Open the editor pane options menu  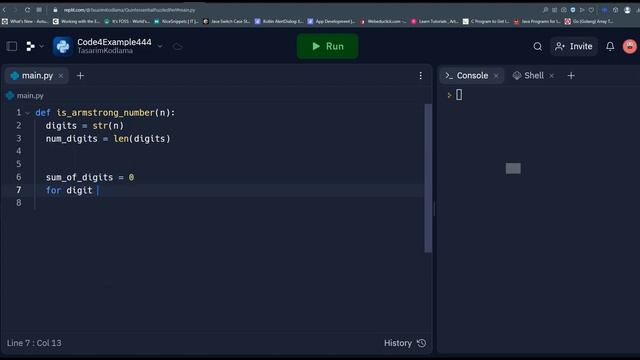(x=420, y=76)
